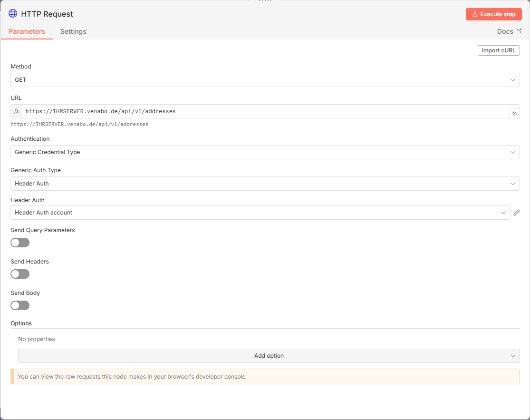Open the expanded URL expression editor icon
The image size is (530, 420).
pos(514,113)
